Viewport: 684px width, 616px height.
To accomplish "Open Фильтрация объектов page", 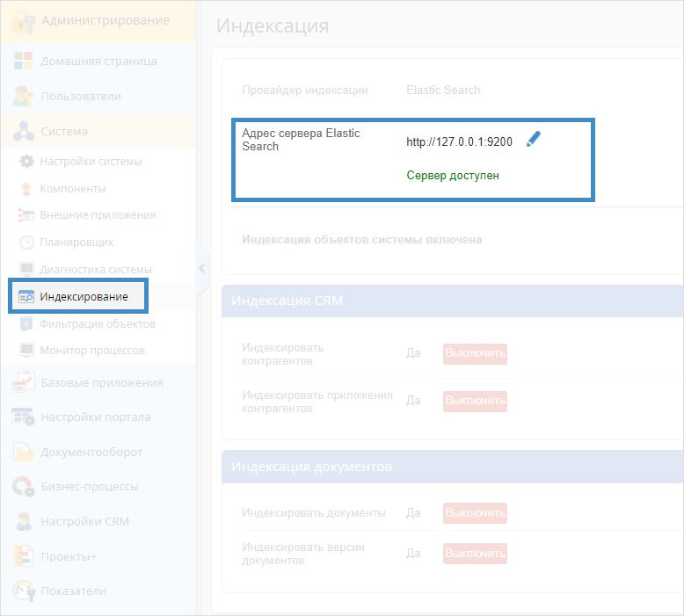I will 97,324.
